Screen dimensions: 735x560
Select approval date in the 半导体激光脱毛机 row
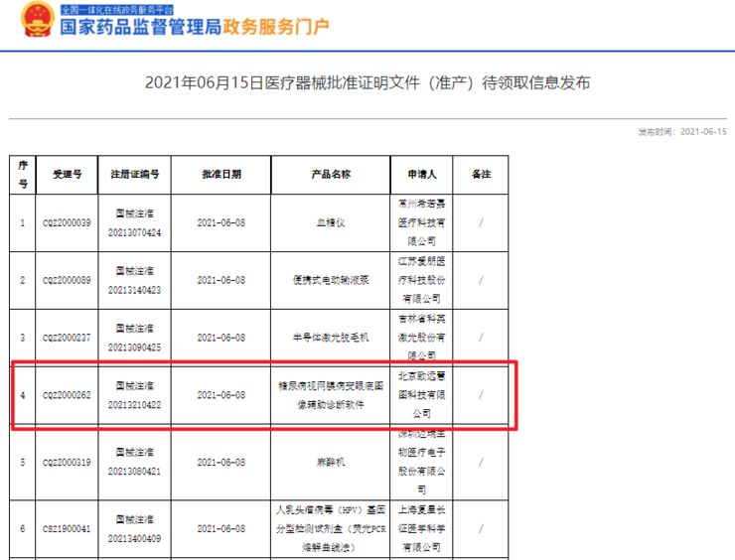[221, 338]
